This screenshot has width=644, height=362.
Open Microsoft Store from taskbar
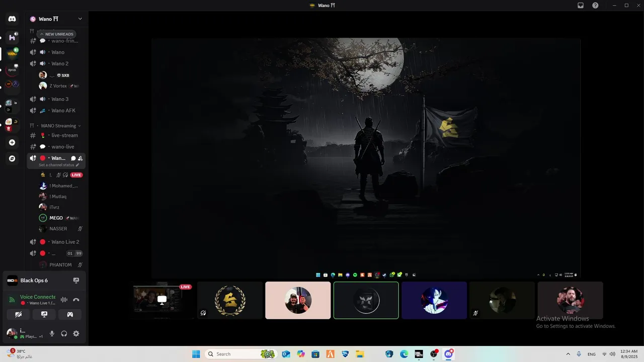tap(315, 354)
